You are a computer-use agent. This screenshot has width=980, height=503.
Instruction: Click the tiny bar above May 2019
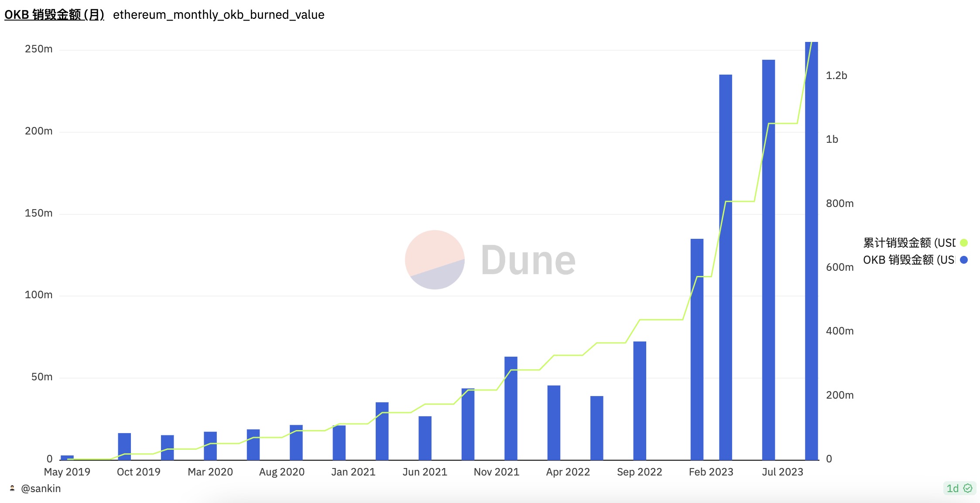(x=67, y=457)
